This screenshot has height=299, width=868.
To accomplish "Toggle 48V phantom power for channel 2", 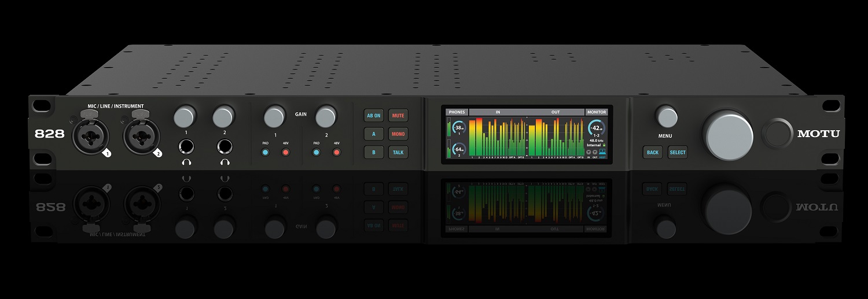I will (336, 153).
